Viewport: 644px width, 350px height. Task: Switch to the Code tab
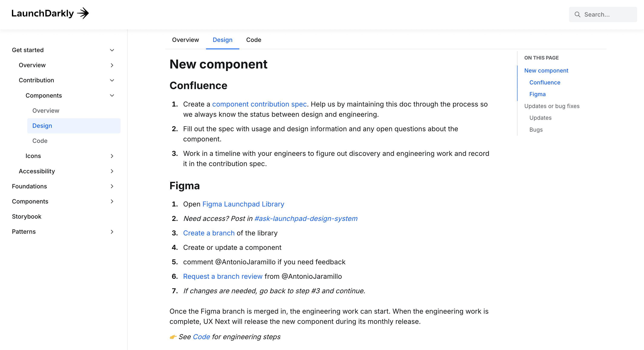tap(253, 40)
